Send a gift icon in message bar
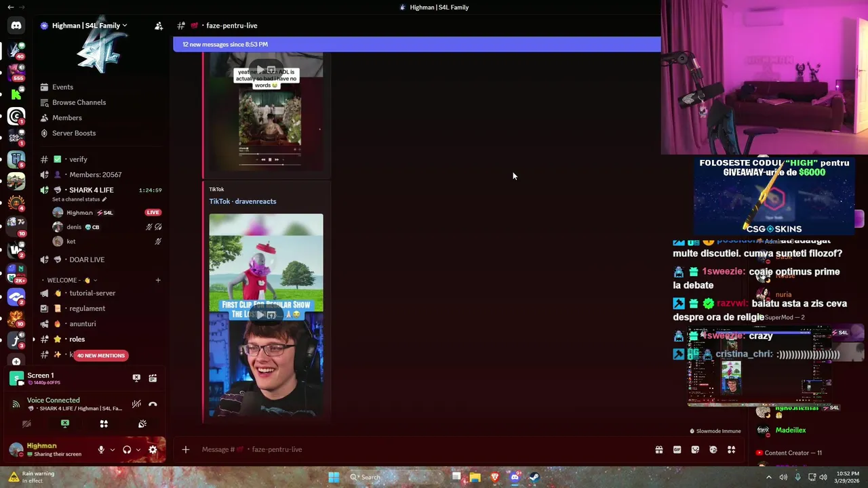The height and width of the screenshot is (488, 868). [658, 449]
